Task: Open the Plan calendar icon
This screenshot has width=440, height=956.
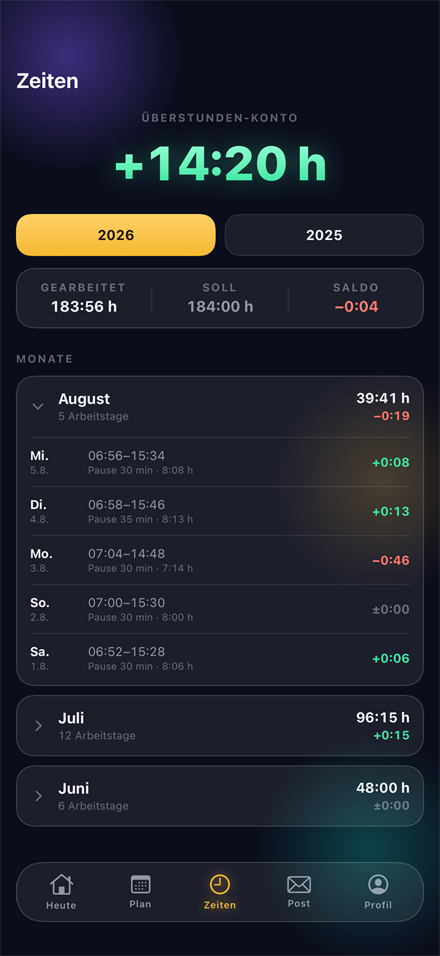Action: (141, 884)
